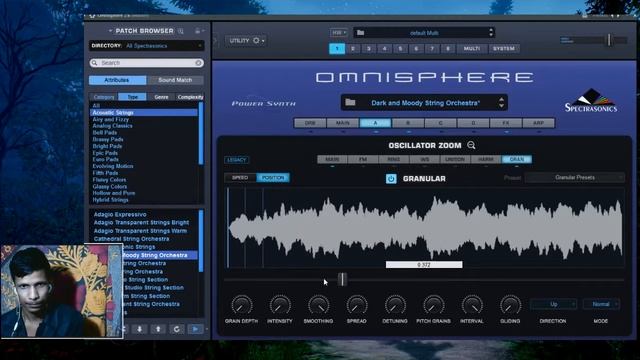Adjust the Smoothing knob
The image size is (640, 360).
[x=318, y=305]
